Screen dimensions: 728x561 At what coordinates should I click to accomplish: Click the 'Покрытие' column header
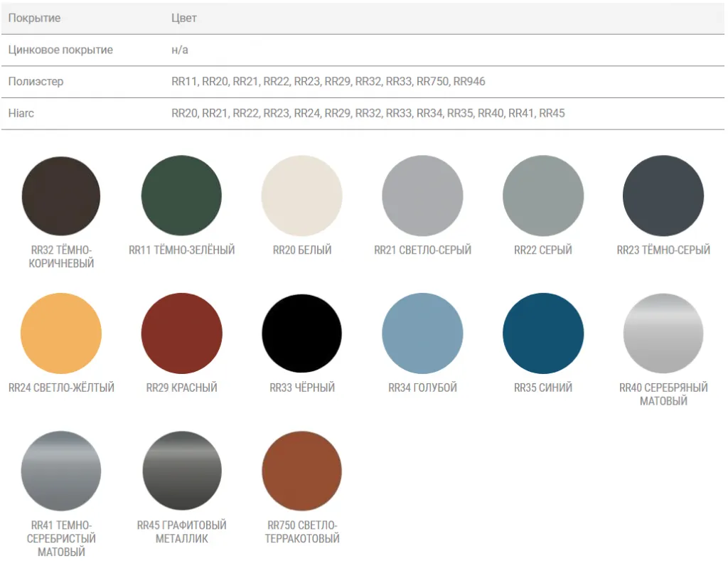(34, 18)
